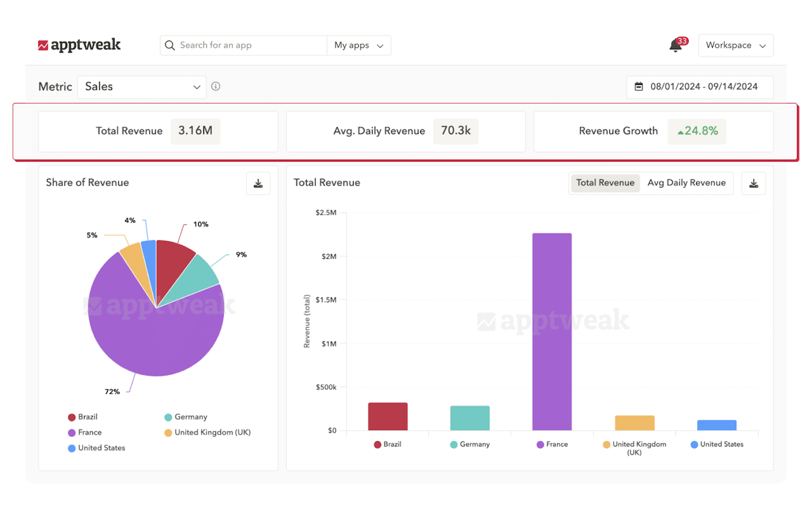Click the calendar icon in the date picker

pyautogui.click(x=639, y=87)
